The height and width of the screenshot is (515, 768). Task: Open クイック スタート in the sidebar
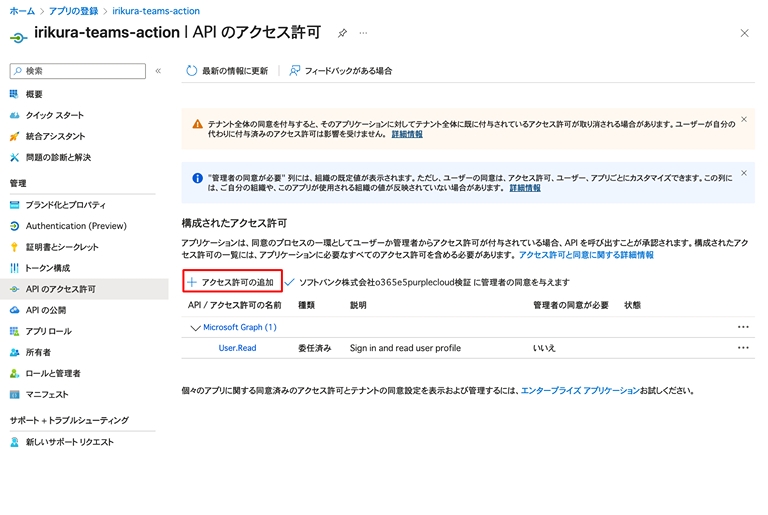[54, 115]
